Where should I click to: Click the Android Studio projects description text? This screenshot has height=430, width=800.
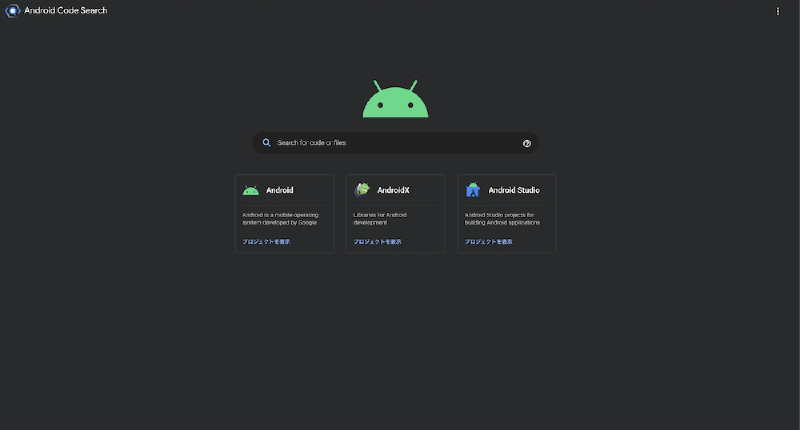pos(502,218)
